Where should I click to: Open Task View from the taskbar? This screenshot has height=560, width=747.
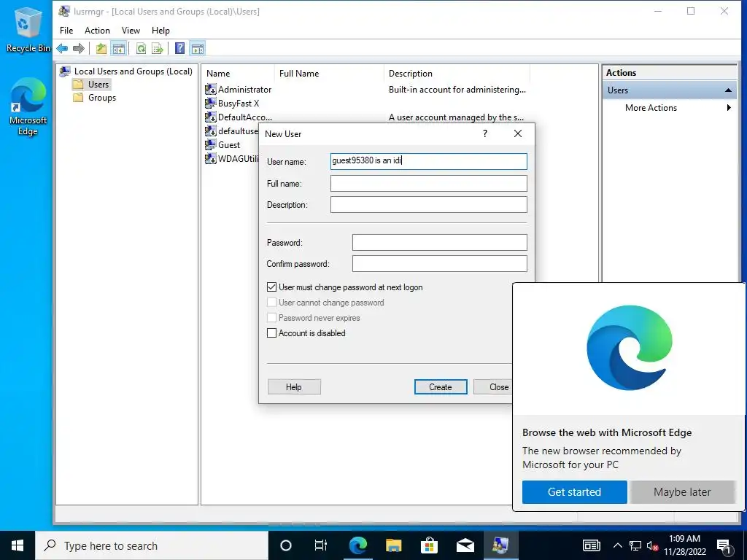[321, 545]
